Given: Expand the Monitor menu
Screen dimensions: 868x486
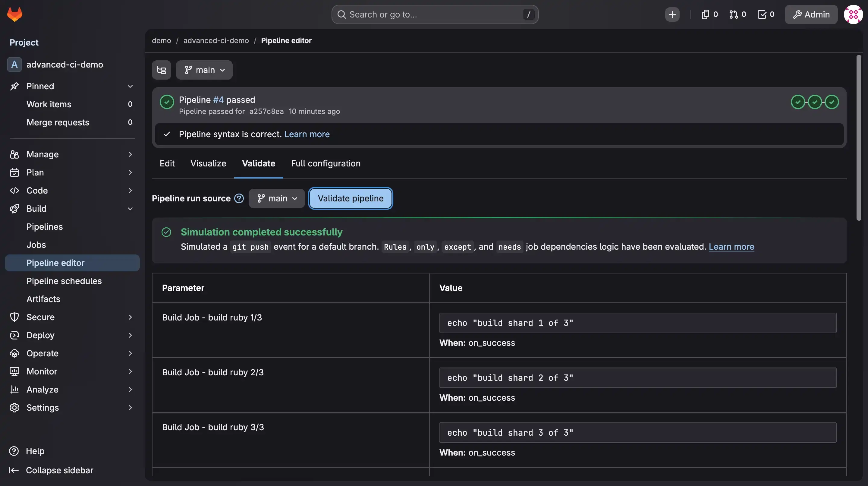Looking at the screenshot, I should (x=130, y=371).
